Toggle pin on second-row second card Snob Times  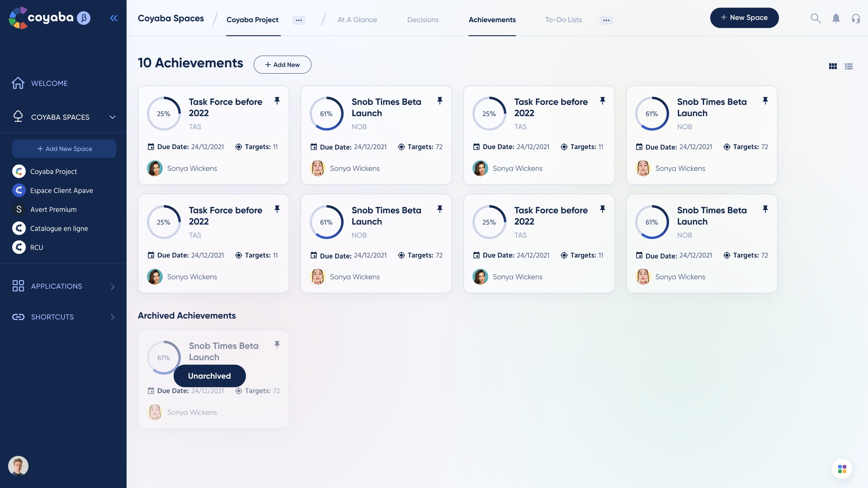click(440, 209)
